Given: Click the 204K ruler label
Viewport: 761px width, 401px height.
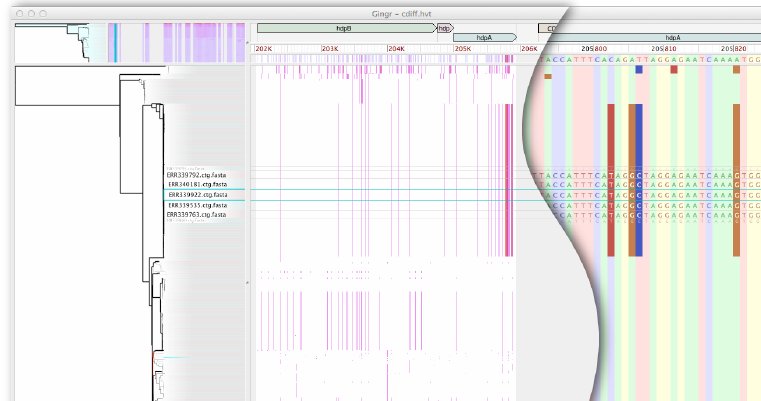Looking at the screenshot, I should pyautogui.click(x=397, y=49).
